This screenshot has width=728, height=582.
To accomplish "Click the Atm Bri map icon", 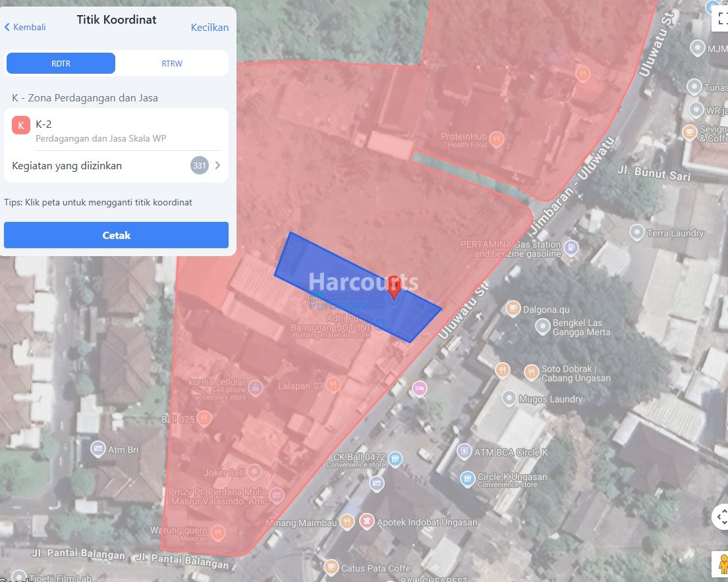I will point(98,449).
